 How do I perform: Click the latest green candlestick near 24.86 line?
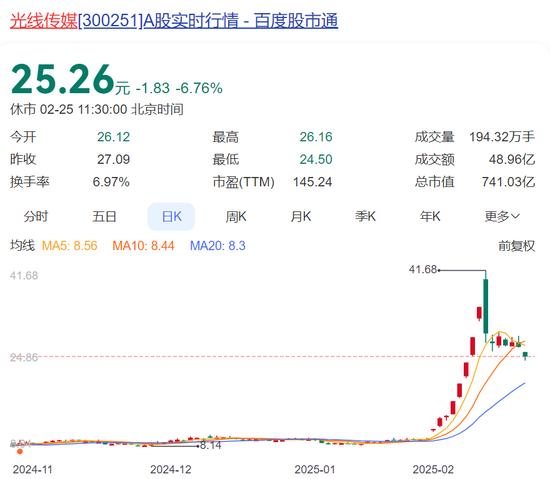pos(525,355)
